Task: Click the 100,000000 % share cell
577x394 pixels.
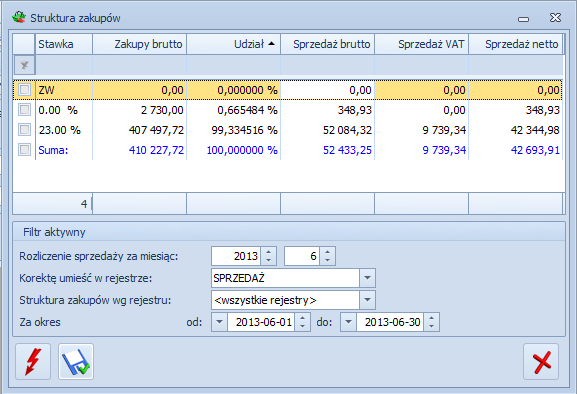Action: coord(234,150)
